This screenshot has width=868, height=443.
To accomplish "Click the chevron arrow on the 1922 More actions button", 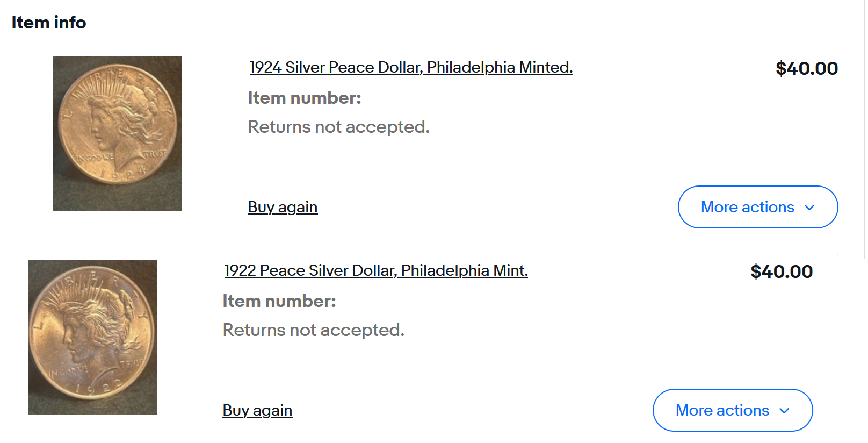I will 784,411.
